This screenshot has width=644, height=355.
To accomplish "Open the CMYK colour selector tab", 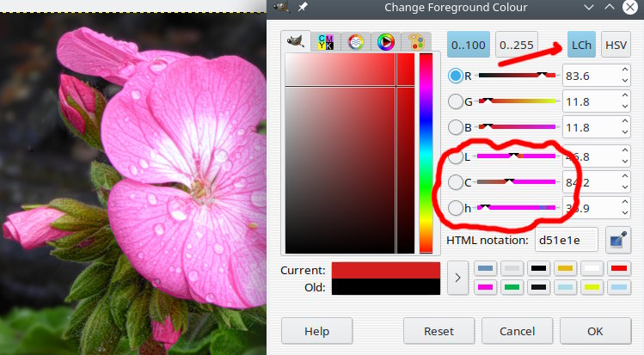I will pyautogui.click(x=326, y=42).
